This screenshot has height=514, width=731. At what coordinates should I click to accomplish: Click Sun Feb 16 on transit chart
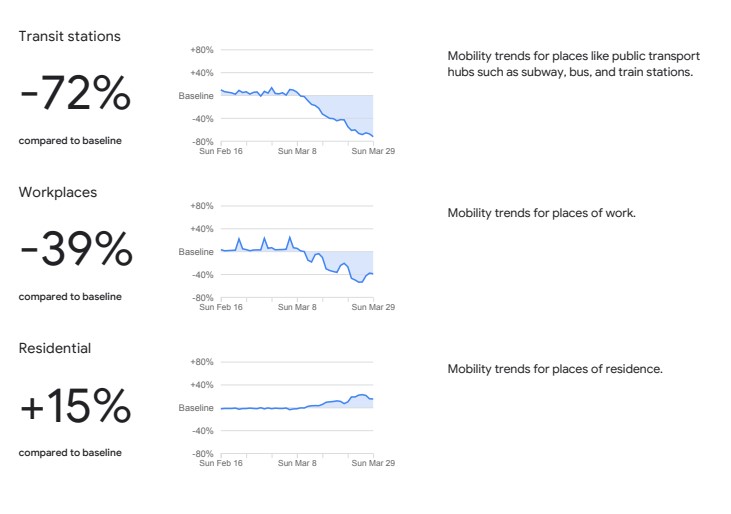coord(221,151)
